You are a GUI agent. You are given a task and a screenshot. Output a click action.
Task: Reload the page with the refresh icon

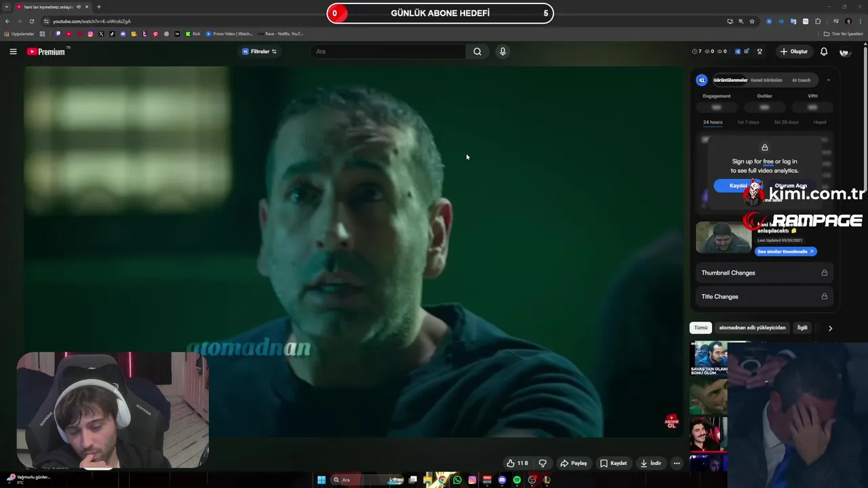click(31, 21)
